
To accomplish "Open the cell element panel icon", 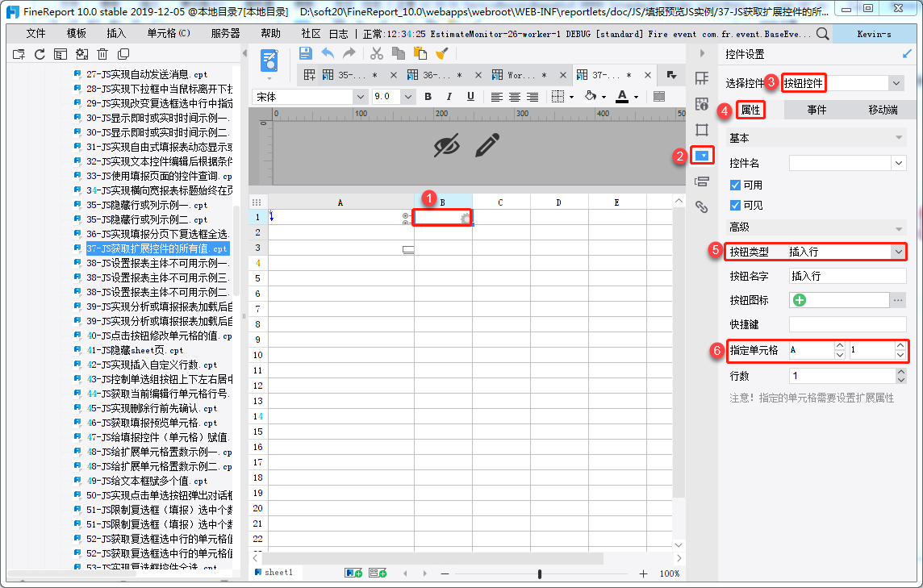I will pos(702,78).
